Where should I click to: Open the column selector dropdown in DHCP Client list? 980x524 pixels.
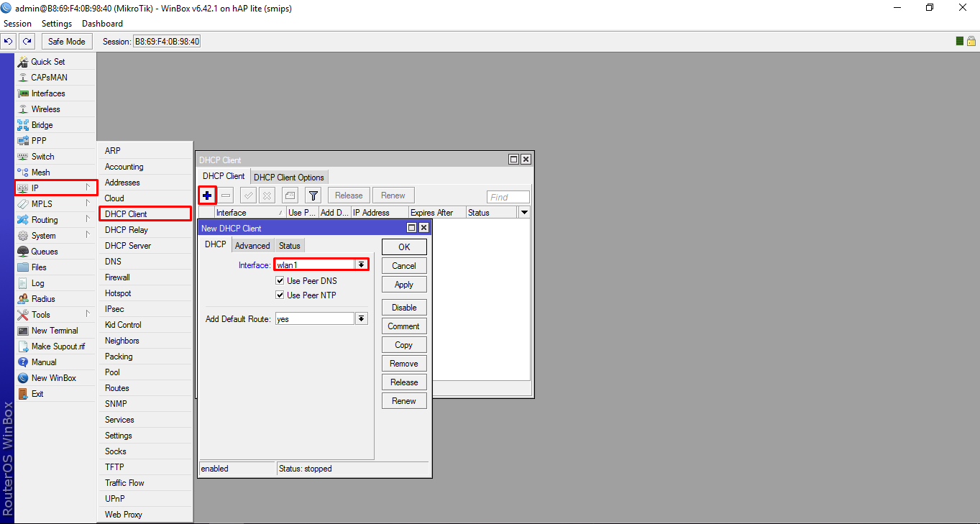524,213
